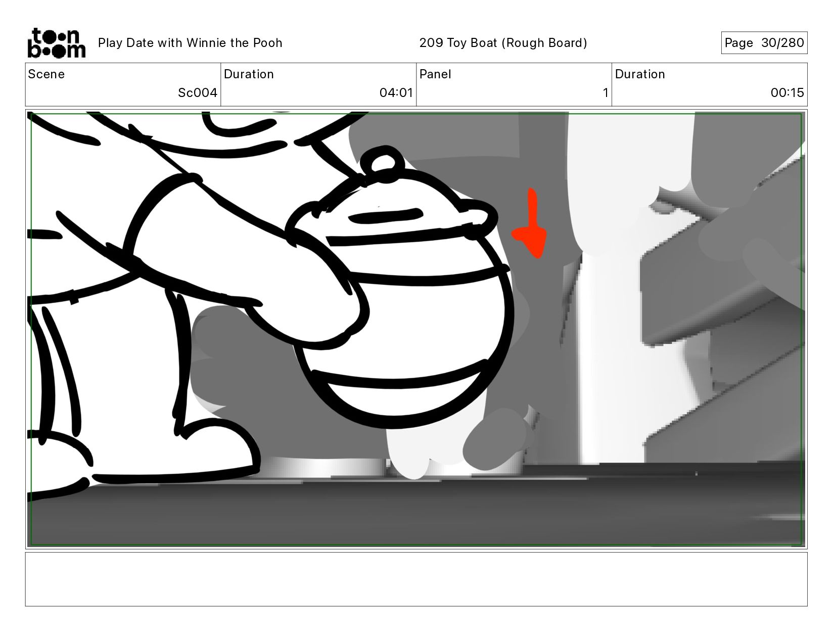
Task: Click the 'Scene' column label
Action: 47,74
